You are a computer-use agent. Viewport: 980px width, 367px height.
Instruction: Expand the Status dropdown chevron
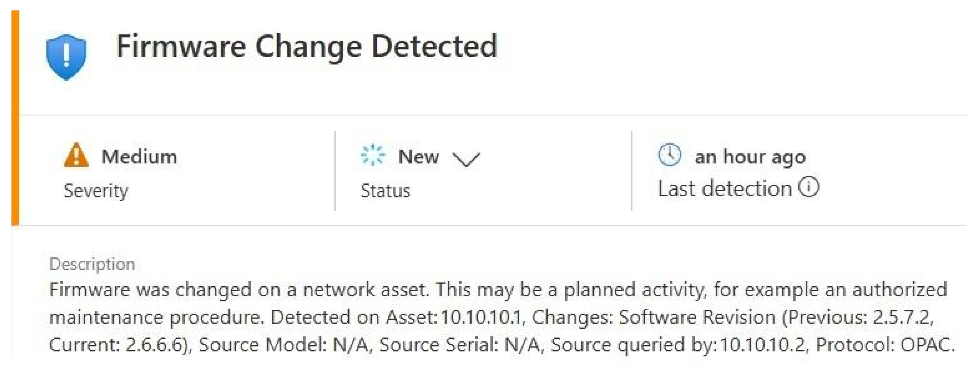(466, 158)
